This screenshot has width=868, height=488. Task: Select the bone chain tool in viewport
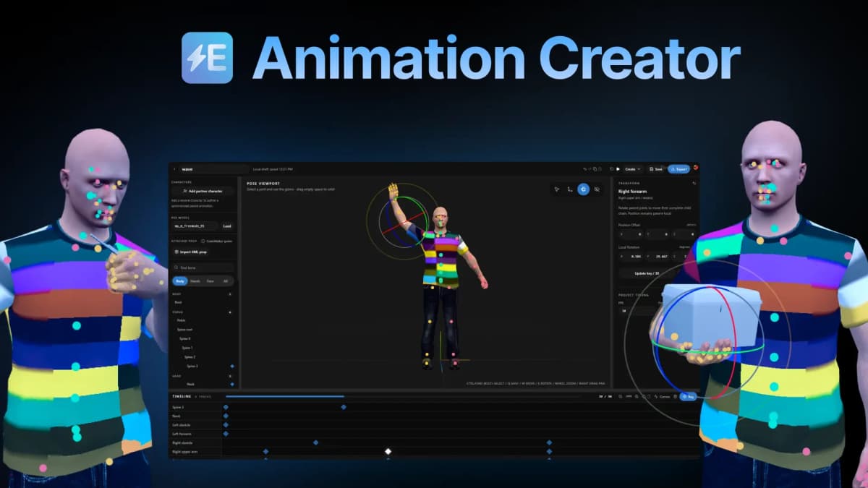(x=570, y=189)
